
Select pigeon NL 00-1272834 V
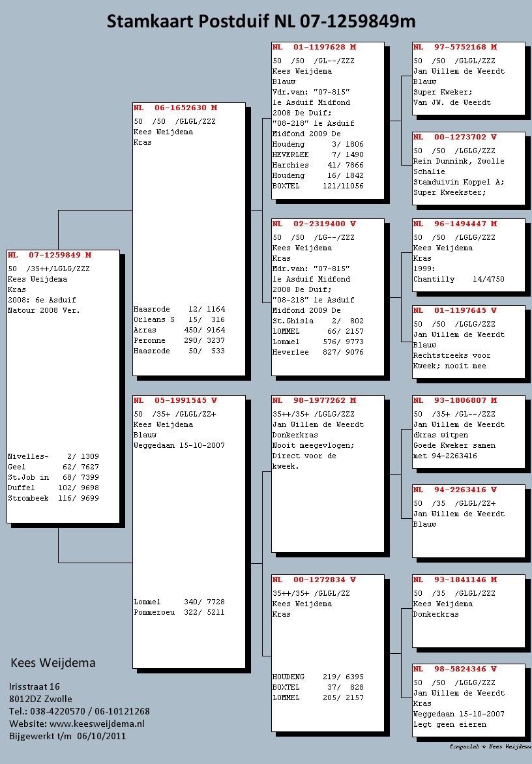click(x=315, y=580)
